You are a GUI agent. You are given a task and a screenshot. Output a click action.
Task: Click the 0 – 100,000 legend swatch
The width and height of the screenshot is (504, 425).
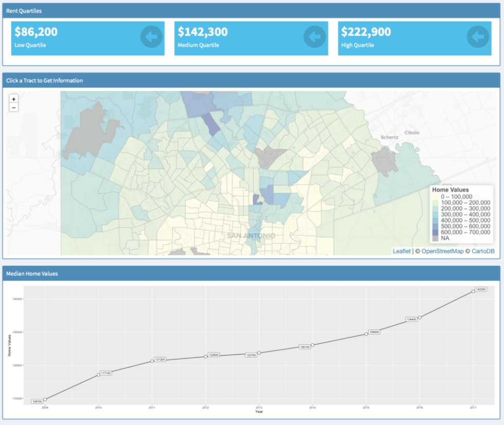click(x=436, y=196)
